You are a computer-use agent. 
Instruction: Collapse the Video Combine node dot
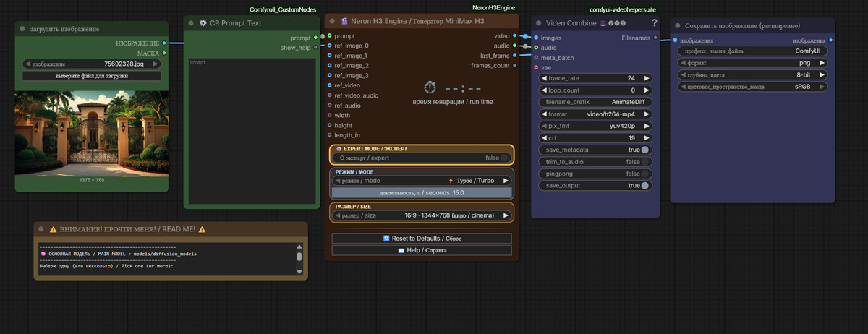tap(540, 23)
